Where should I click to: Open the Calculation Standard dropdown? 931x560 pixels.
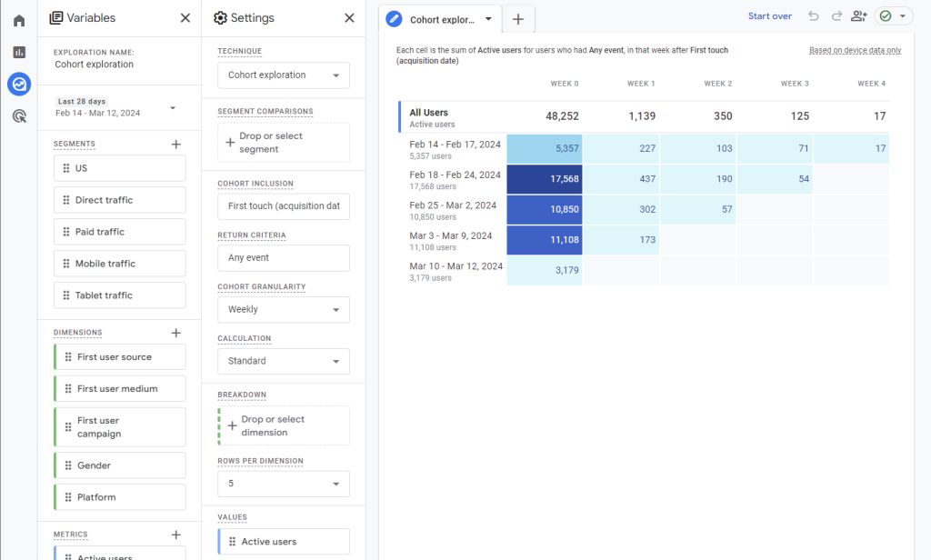(x=284, y=361)
